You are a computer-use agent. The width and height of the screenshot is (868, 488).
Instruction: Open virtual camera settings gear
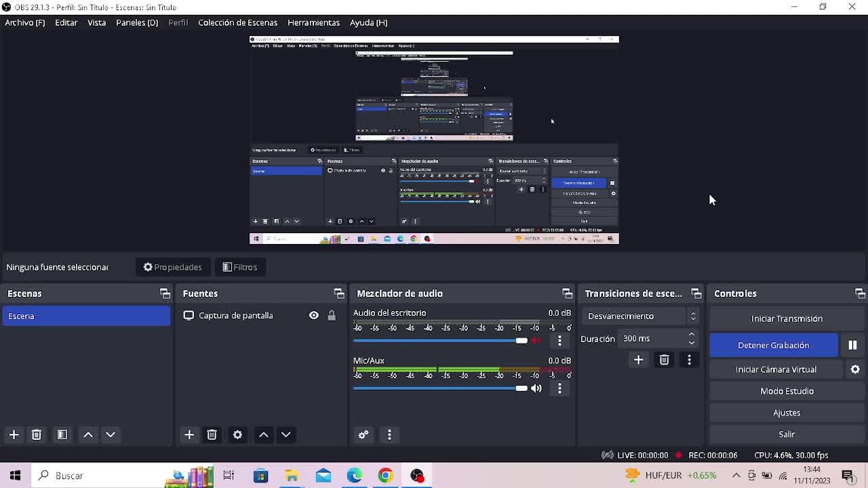pyautogui.click(x=855, y=369)
